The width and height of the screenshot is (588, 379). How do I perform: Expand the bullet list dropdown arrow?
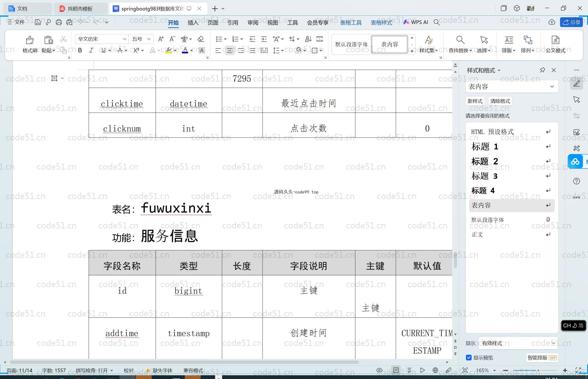pyautogui.click(x=225, y=39)
